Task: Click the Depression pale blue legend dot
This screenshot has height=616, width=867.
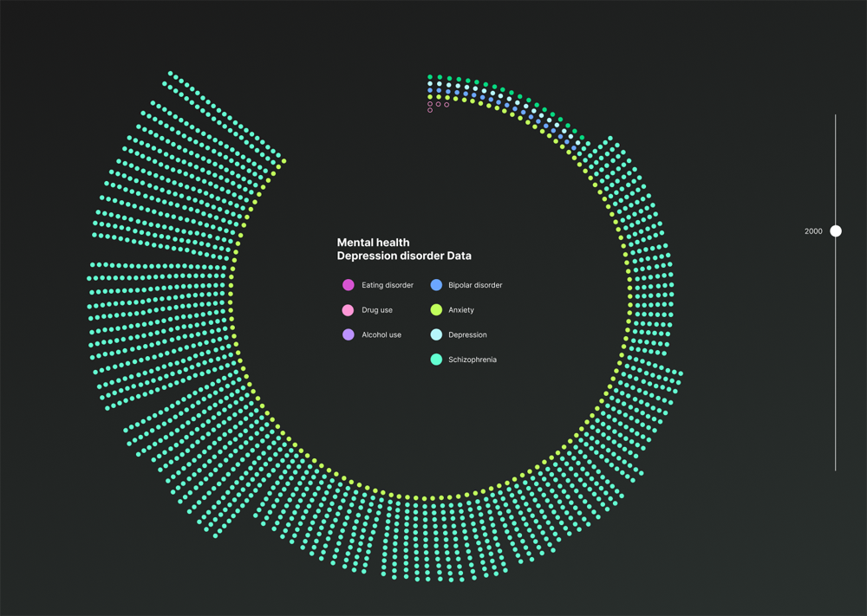Action: coord(436,334)
